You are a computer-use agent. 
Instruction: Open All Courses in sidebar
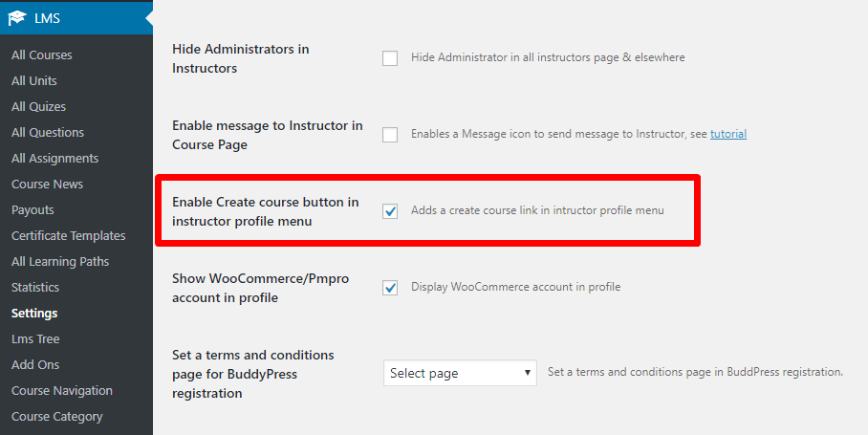42,55
